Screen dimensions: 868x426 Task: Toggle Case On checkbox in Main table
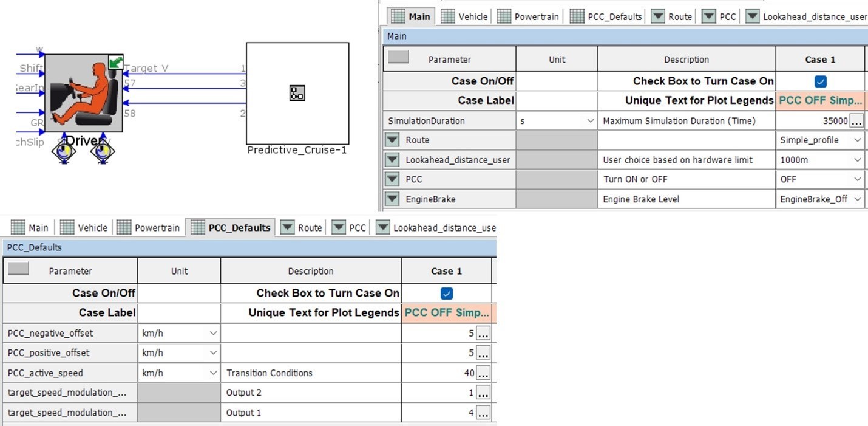pyautogui.click(x=820, y=81)
